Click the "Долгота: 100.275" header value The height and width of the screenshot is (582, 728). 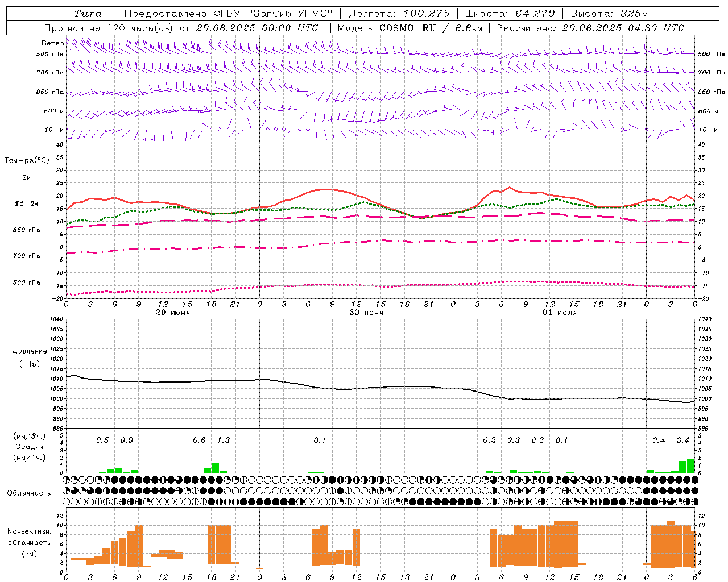click(399, 14)
